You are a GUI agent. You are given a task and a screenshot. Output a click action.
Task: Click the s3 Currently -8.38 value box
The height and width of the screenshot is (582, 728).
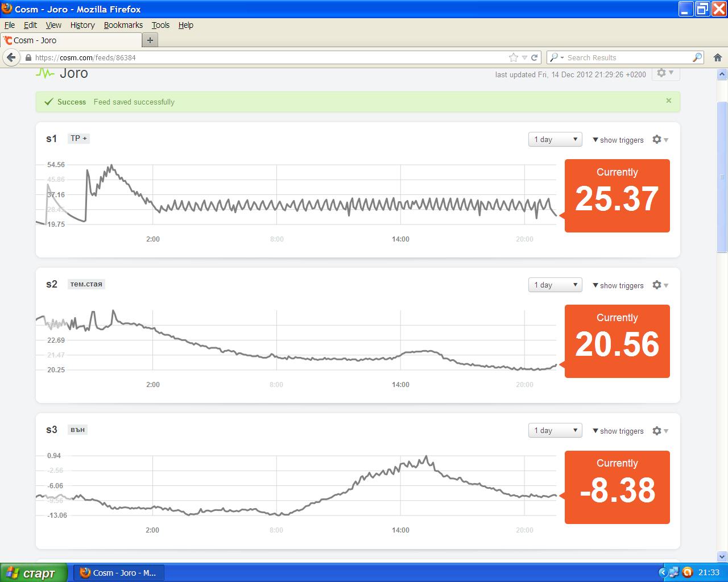617,487
